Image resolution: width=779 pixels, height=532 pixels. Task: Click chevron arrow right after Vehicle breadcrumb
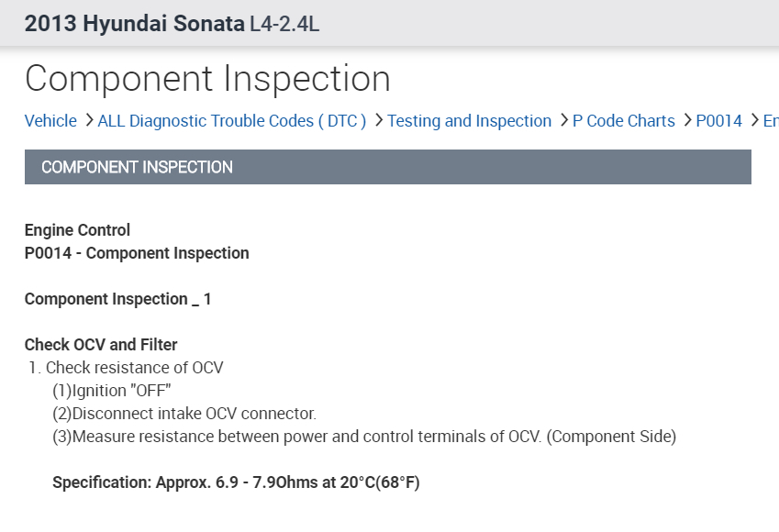(88, 120)
